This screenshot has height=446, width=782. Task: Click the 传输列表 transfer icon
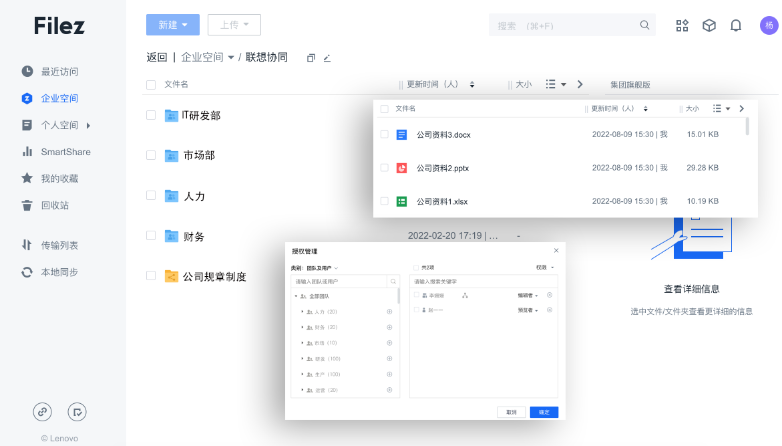pos(27,245)
